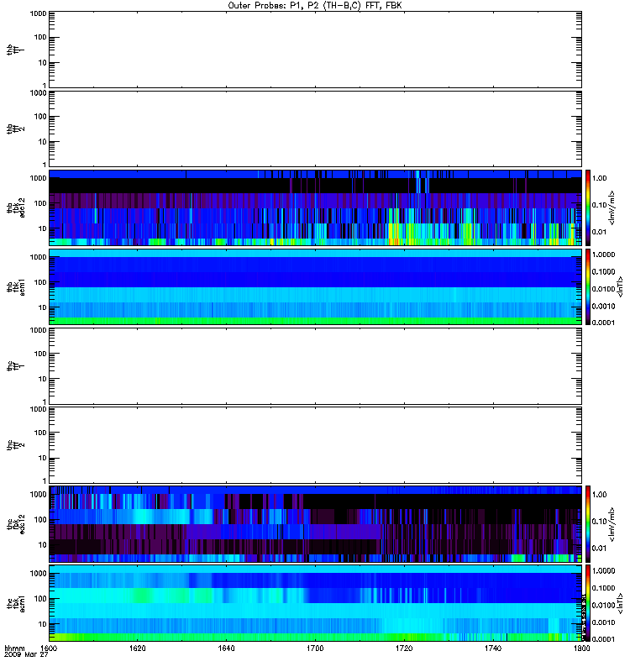Click the 1000 tick label of thc fff 2

tap(38, 409)
